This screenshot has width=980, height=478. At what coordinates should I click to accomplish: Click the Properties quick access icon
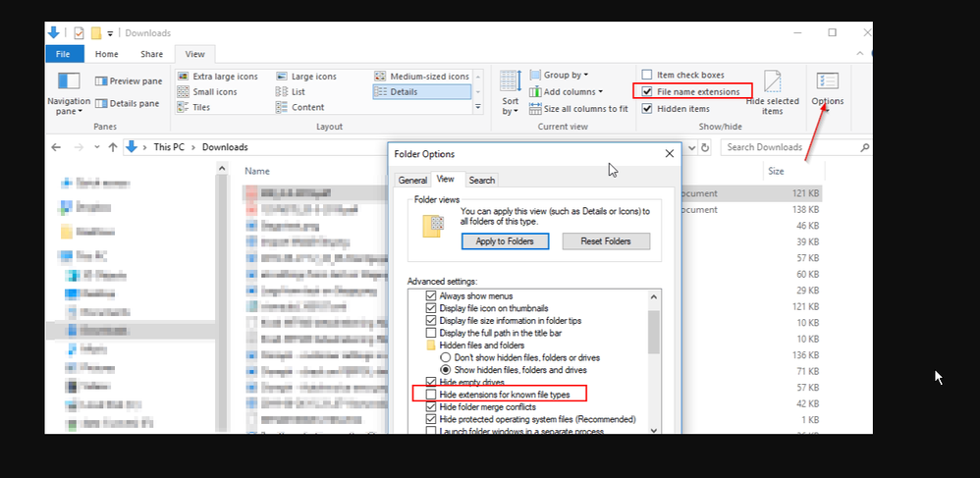click(79, 33)
